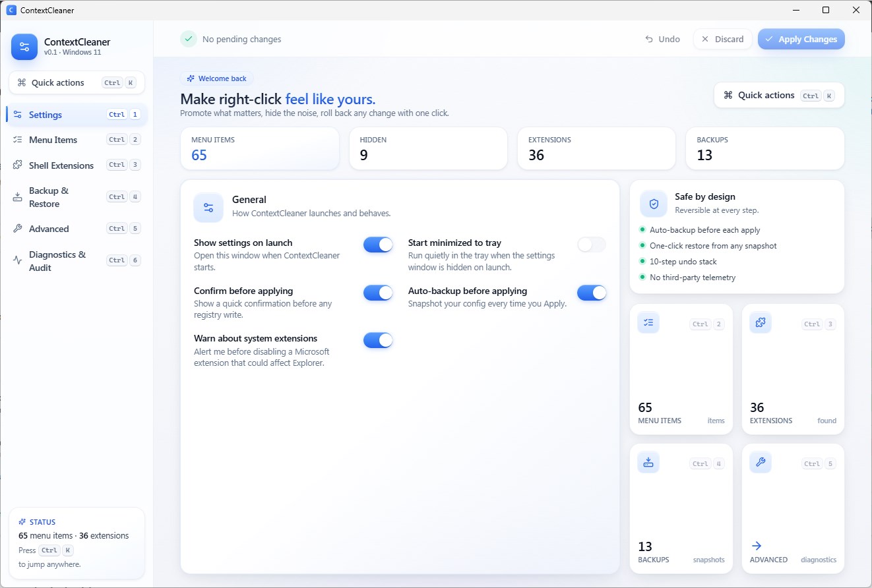Screen dimensions: 872x588
Task: Click the Shell Extensions puzzle icon in sidebar
Action: [x=18, y=165]
